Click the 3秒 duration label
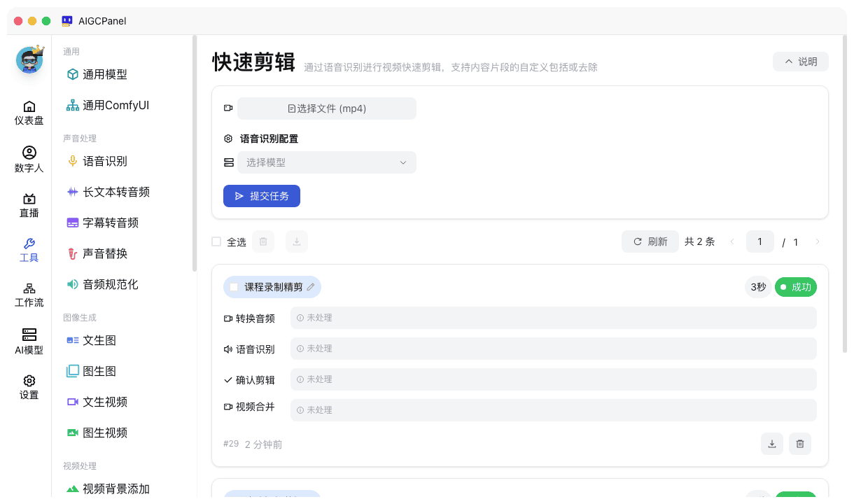The height and width of the screenshot is (504, 854). click(759, 287)
